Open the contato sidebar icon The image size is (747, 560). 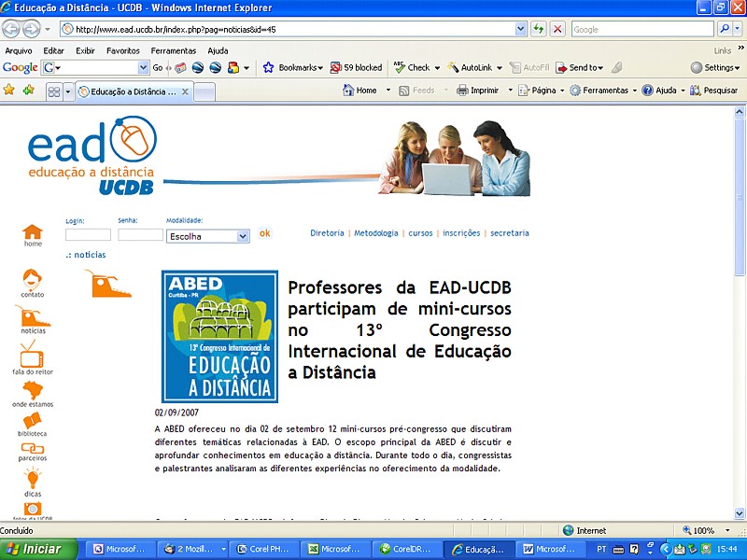33,279
